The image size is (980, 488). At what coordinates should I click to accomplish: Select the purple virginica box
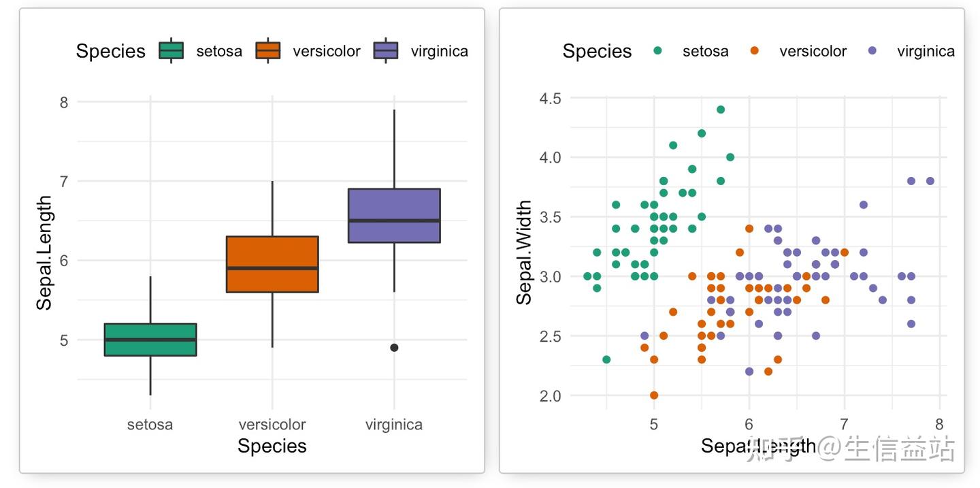394,215
